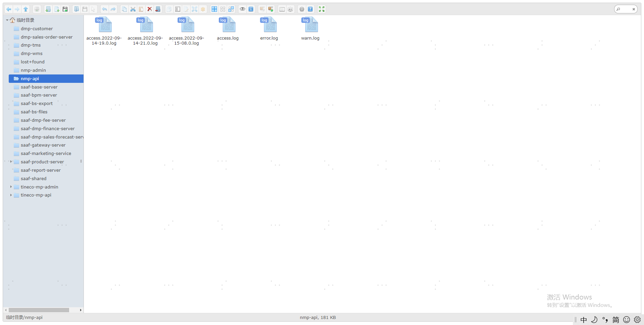Viewport: 644px width, 325px height.
Task: Show file info with blue i icon
Action: click(251, 9)
